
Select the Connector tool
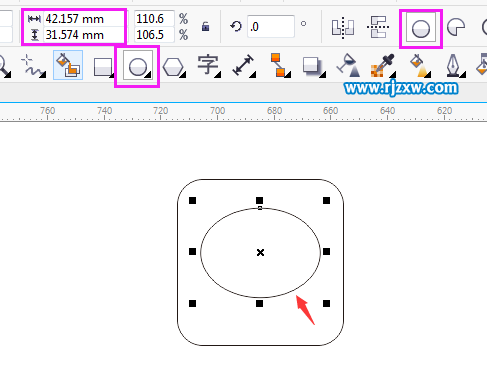[279, 65]
